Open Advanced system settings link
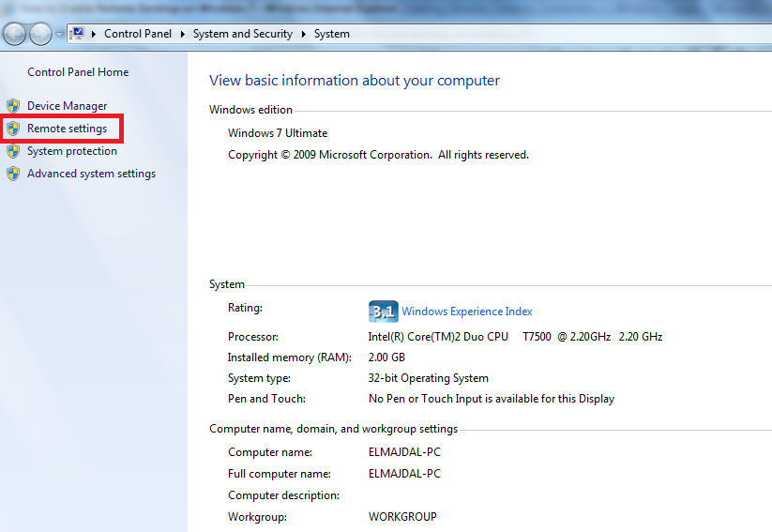 (91, 174)
